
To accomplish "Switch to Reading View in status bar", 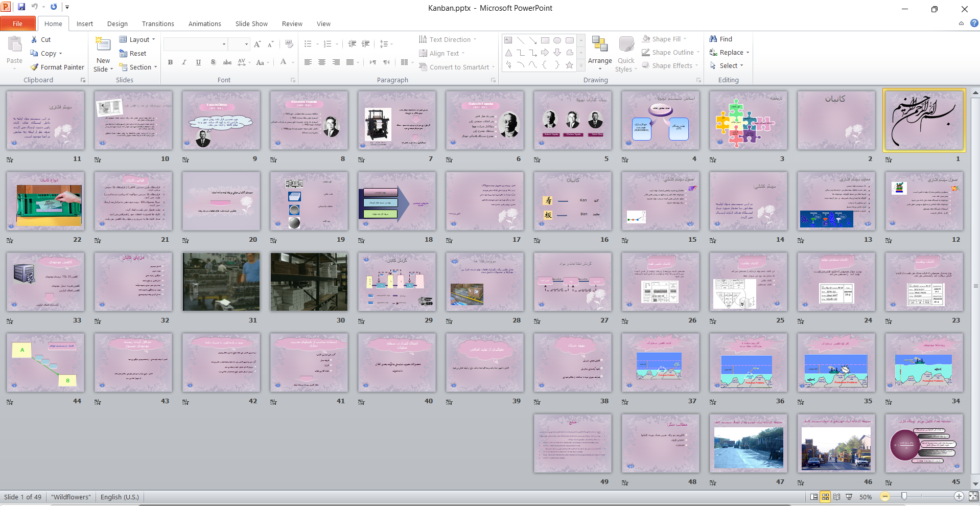I will 836,497.
